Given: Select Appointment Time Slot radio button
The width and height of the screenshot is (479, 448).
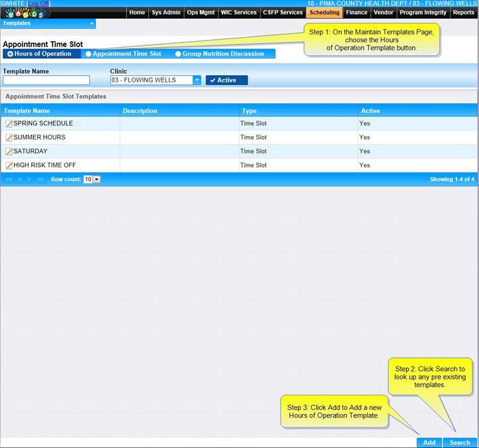Looking at the screenshot, I should [88, 54].
